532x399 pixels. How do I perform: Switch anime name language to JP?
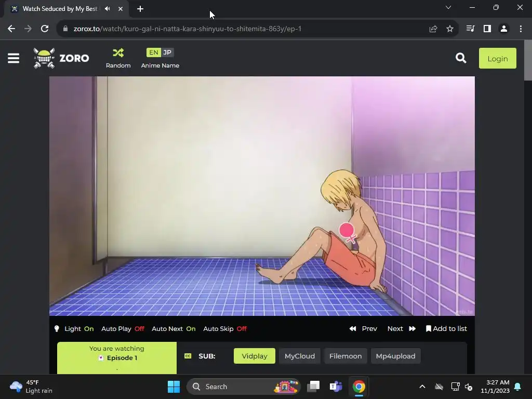167,52
